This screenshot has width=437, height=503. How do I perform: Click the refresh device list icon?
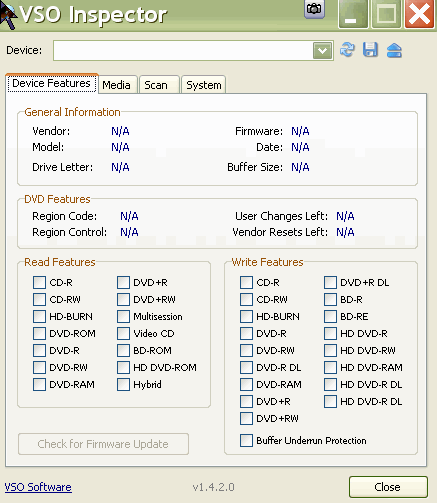click(347, 50)
